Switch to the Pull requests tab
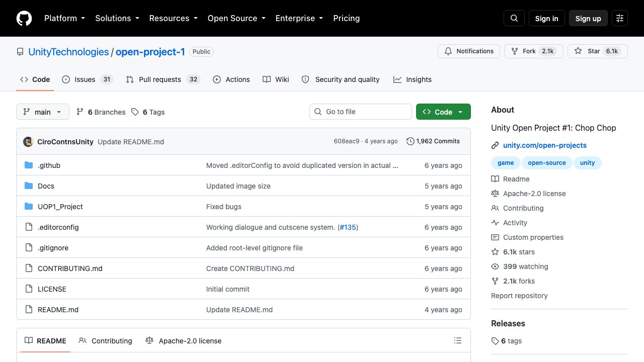The width and height of the screenshot is (644, 362). [163, 79]
